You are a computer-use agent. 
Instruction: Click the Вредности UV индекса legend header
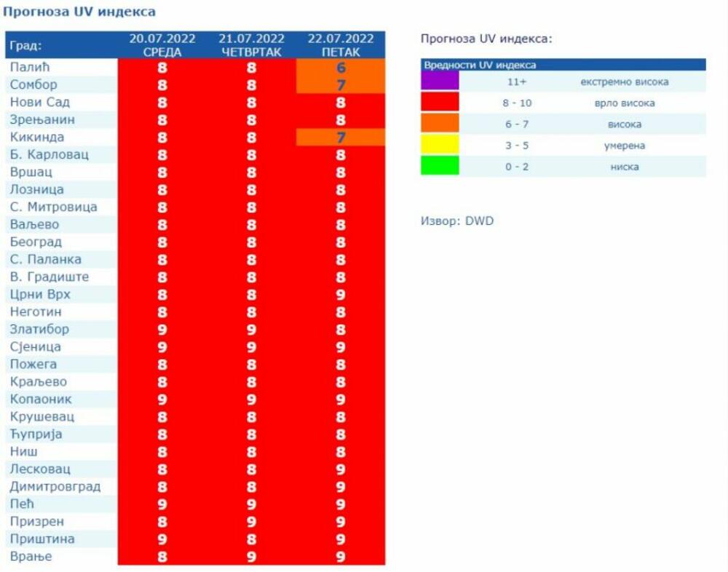coord(480,65)
